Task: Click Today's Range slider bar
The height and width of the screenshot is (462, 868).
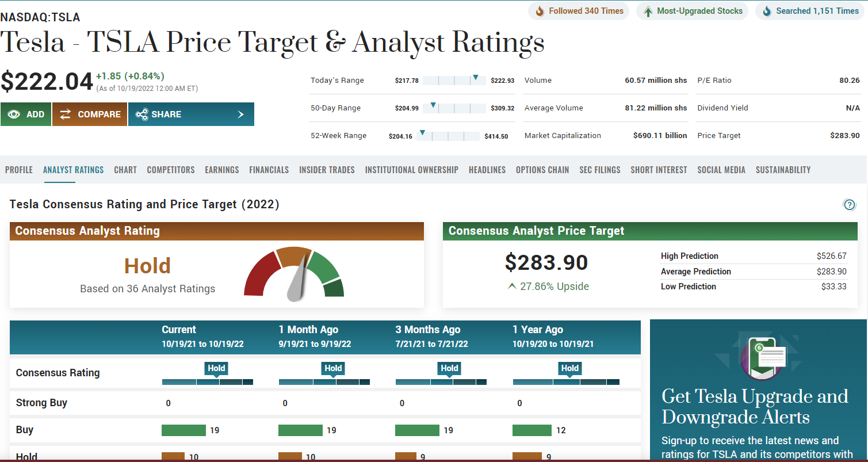Action: [x=454, y=81]
